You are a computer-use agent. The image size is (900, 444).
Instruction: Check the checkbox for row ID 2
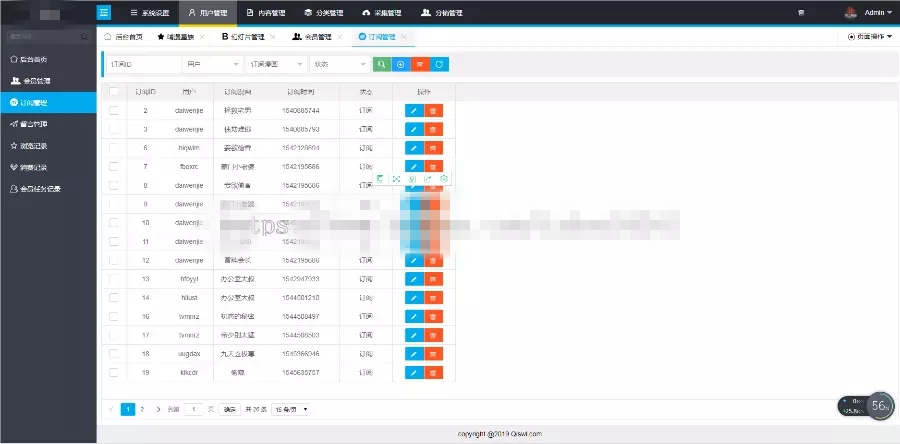(114, 111)
